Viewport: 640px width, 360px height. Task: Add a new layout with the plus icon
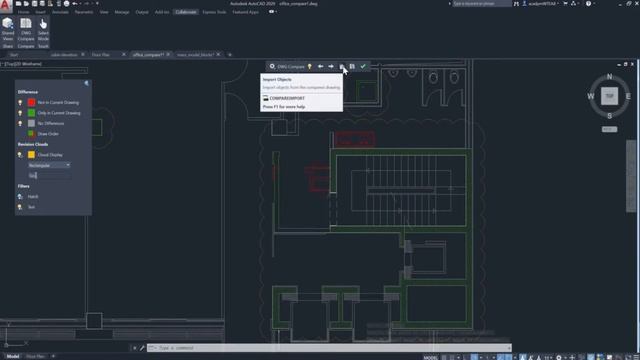(x=53, y=356)
